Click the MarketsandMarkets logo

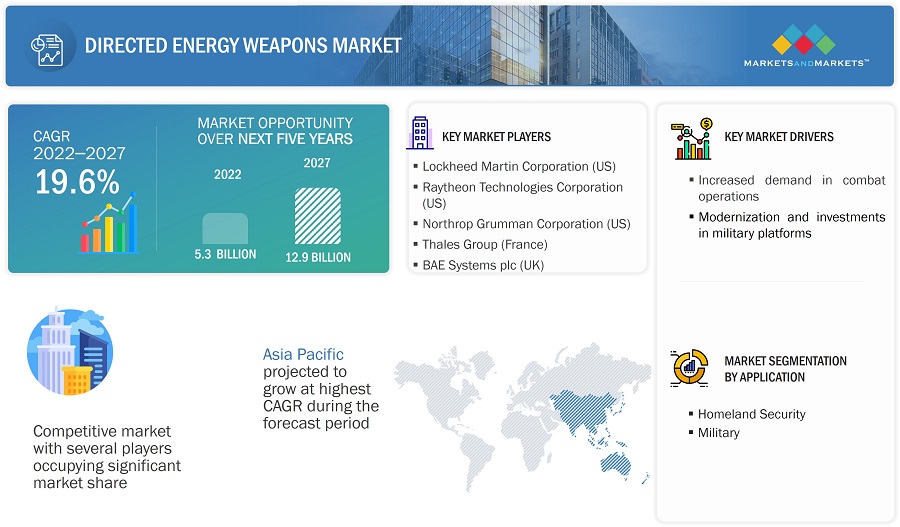tap(805, 47)
